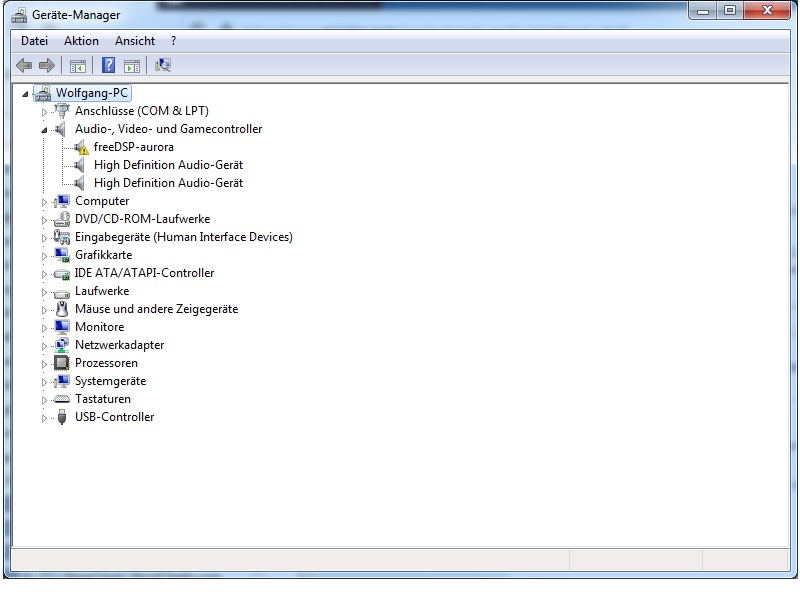Select the USB-Controller label

[x=114, y=417]
